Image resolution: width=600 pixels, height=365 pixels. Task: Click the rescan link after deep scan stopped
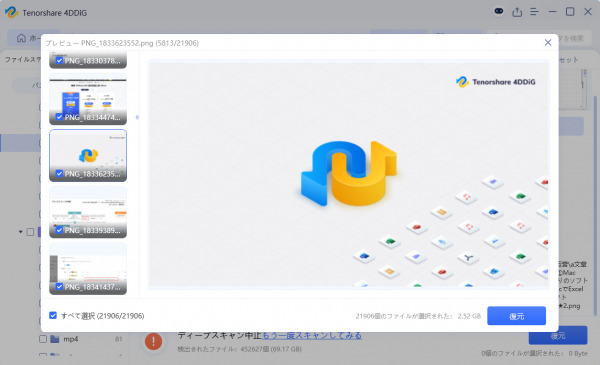pyautogui.click(x=311, y=336)
